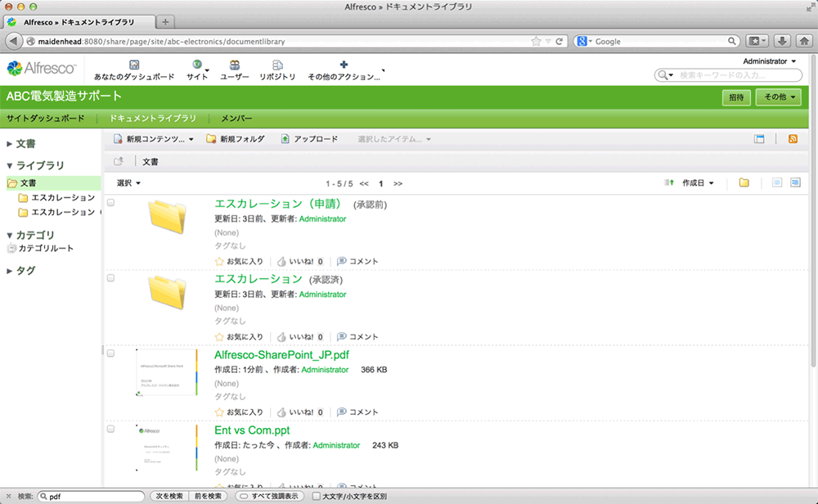The width and height of the screenshot is (818, 504).
Task: Open a new browser tab
Action: [165, 22]
